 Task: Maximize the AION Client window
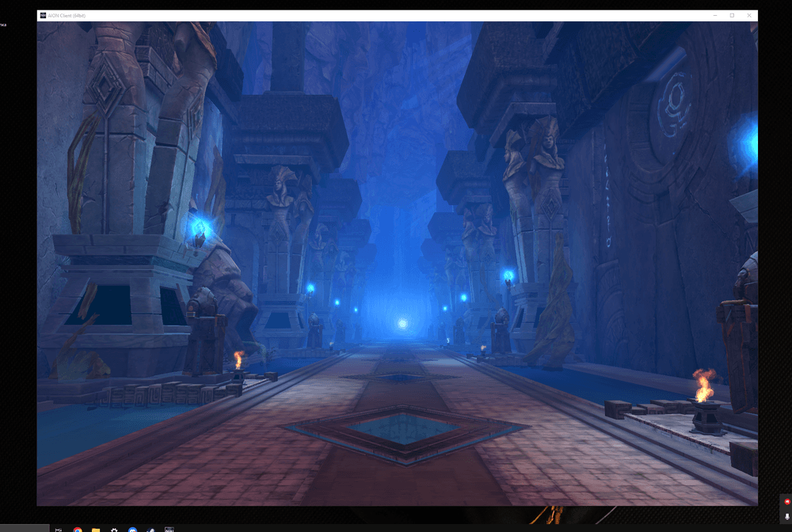tap(731, 15)
